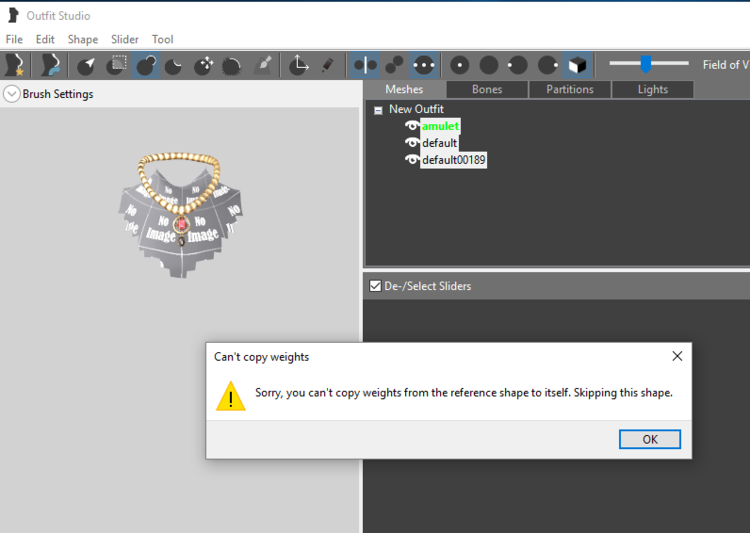Viewport: 750px width, 533px height.
Task: Hide the default00189 mesh eye icon
Action: point(412,159)
